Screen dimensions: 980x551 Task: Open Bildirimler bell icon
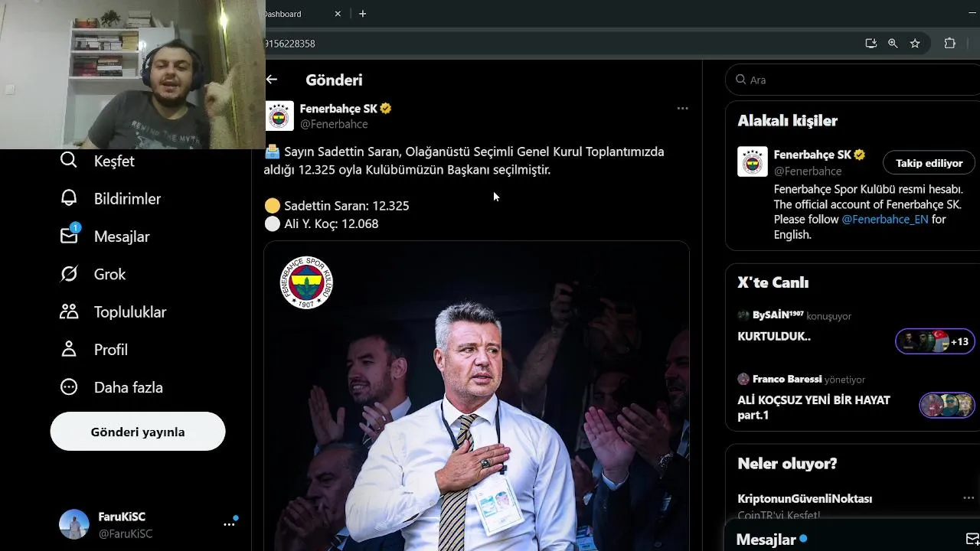click(x=69, y=198)
